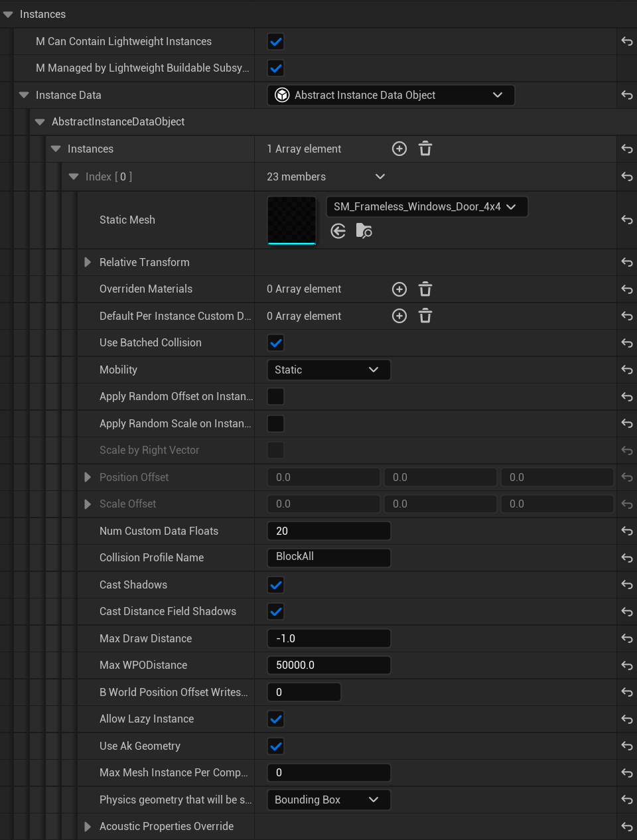This screenshot has height=840, width=637.
Task: Reset Mobility to default value
Action: point(626,370)
